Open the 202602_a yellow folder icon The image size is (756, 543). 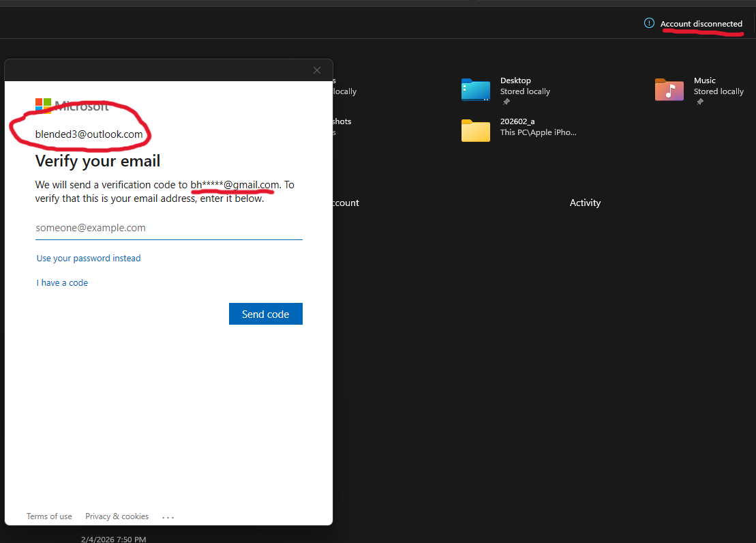pyautogui.click(x=475, y=130)
